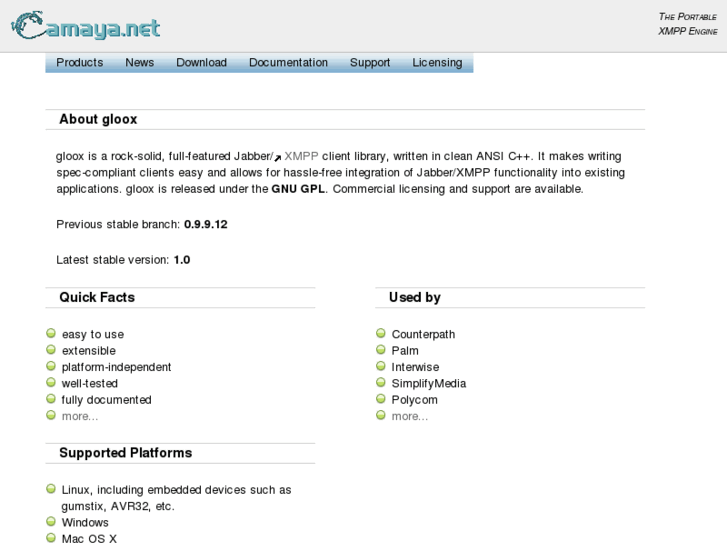Click the bullet beside SimplifyMedia

pos(381,382)
